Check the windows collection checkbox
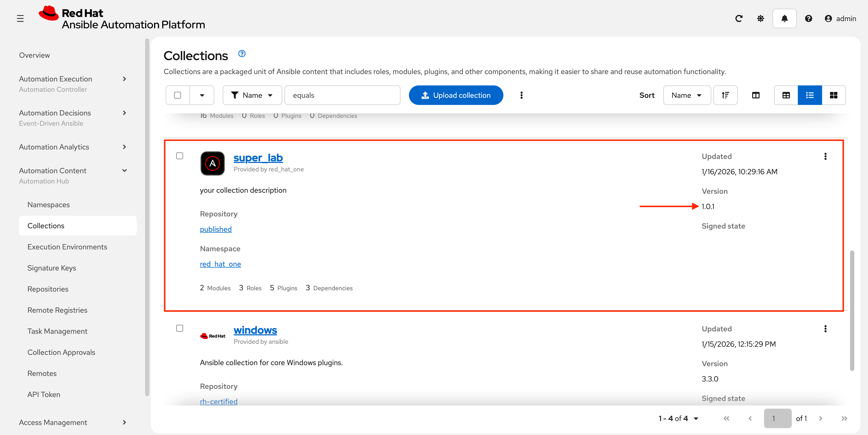The height and width of the screenshot is (435, 868). coord(180,328)
